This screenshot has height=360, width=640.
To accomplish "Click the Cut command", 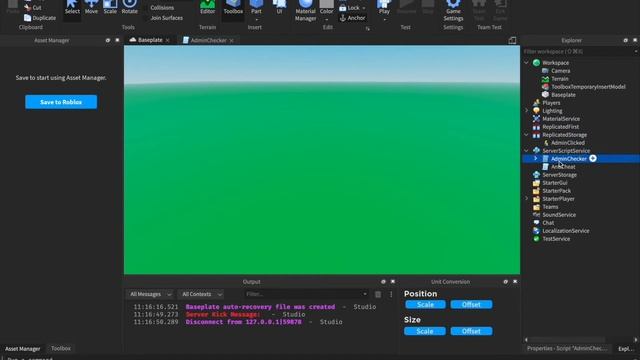I will pos(33,7).
